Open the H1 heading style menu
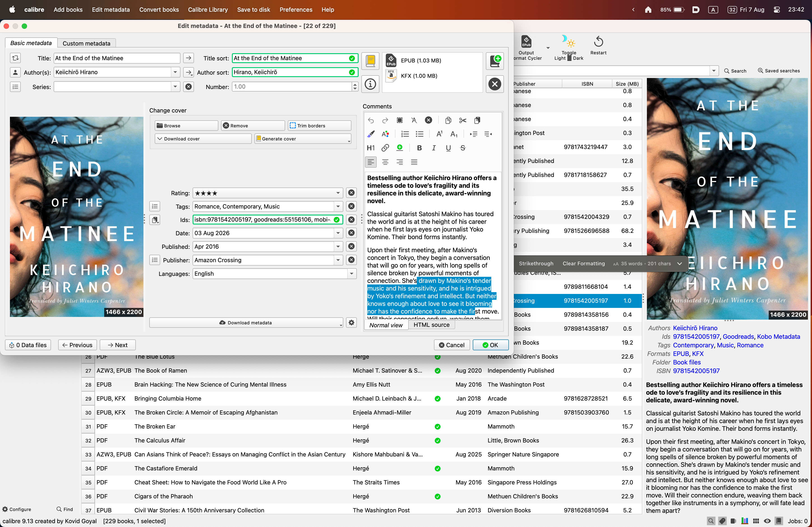Screen dimensions: 812x527 point(371,148)
